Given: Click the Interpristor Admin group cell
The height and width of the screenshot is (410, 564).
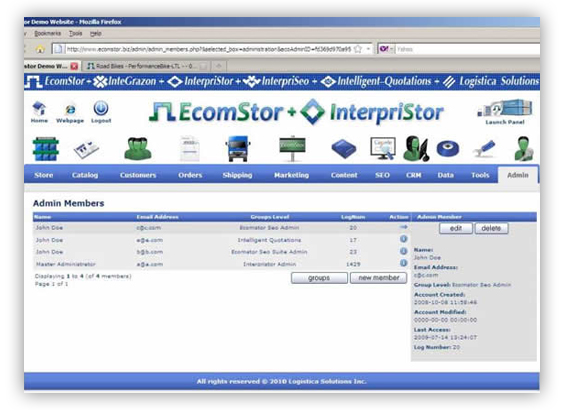Looking at the screenshot, I should pos(270,264).
